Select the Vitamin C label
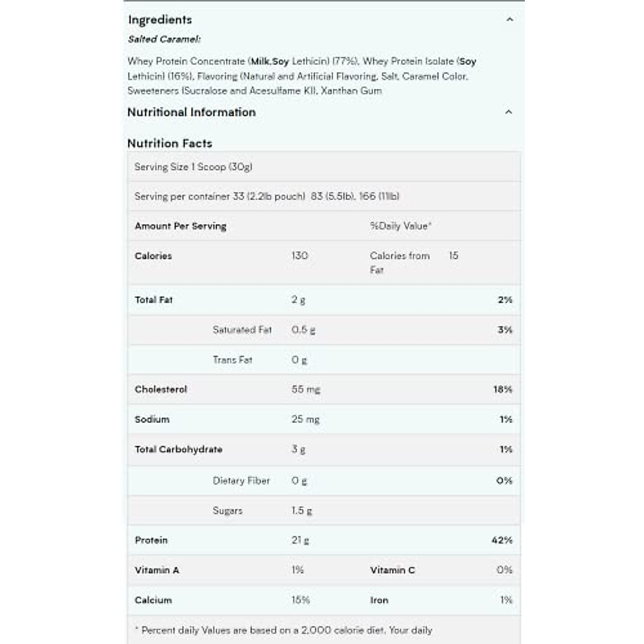This screenshot has width=644, height=644. pos(392,570)
